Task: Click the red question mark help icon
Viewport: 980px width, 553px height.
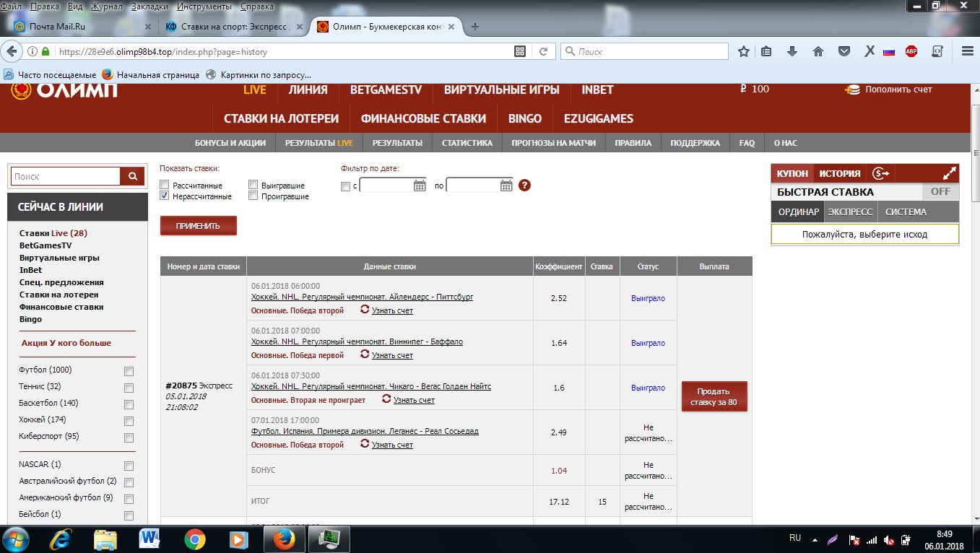Action: 524,186
